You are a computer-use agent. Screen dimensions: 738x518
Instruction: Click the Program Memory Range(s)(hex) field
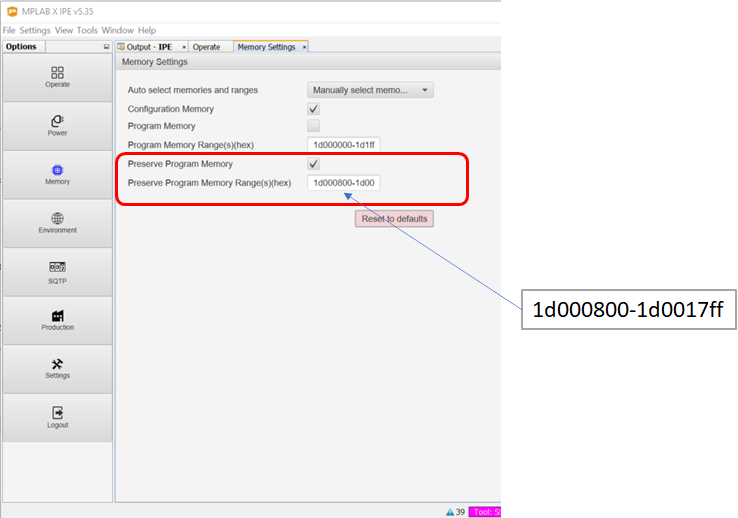[344, 145]
